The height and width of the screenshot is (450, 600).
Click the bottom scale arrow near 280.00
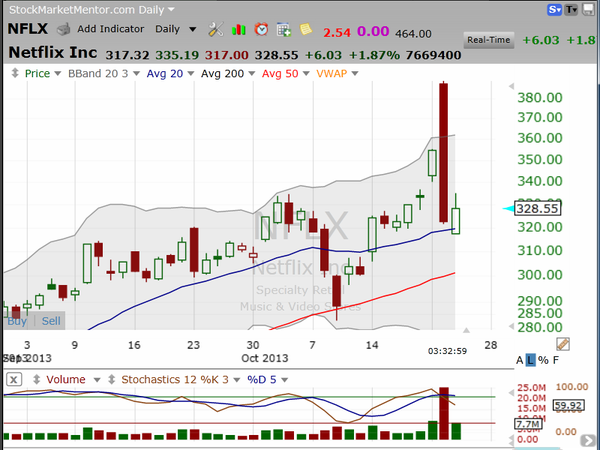[x=511, y=326]
